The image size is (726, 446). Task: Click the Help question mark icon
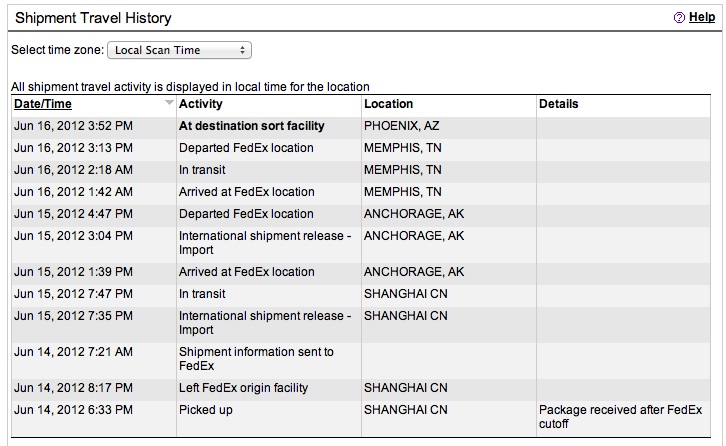(x=679, y=18)
